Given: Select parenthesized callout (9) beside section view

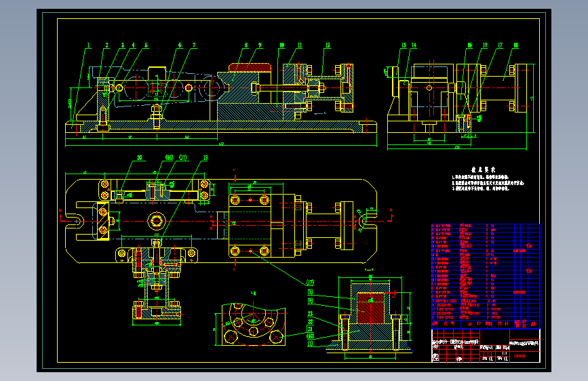Looking at the screenshot, I should (x=310, y=292).
